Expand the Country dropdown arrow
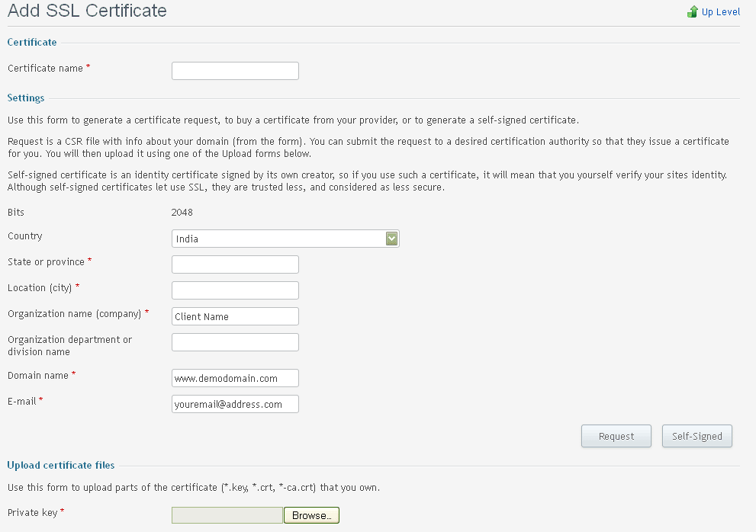The height and width of the screenshot is (532, 756). pyautogui.click(x=392, y=239)
